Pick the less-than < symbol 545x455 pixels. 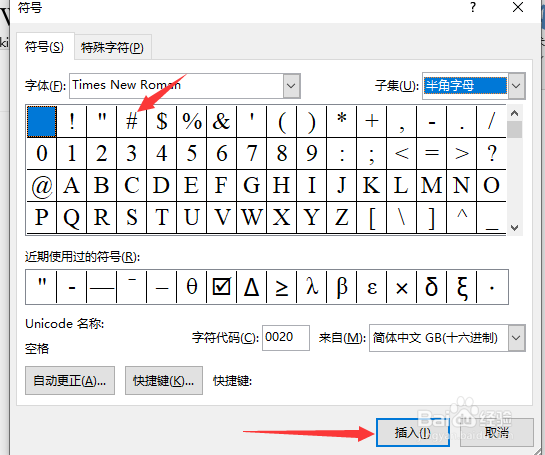point(401,154)
